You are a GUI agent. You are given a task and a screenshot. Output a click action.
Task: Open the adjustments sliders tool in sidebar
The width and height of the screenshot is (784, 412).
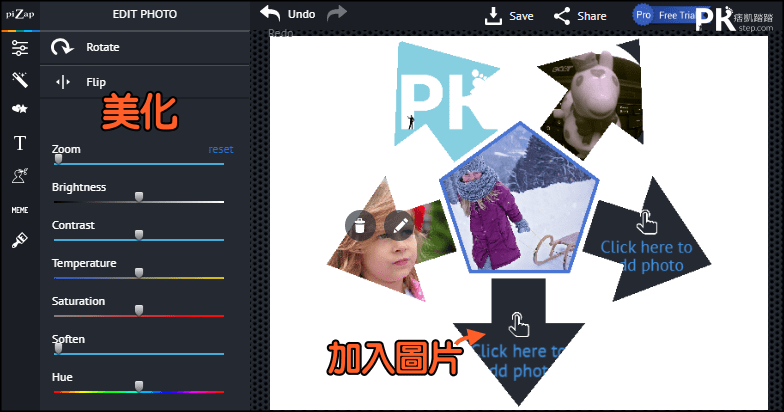point(20,48)
